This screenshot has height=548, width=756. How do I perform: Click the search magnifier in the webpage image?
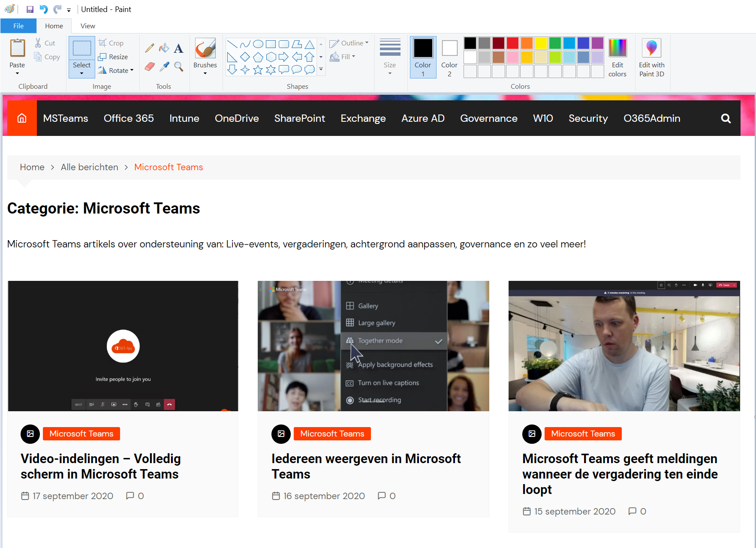726,118
